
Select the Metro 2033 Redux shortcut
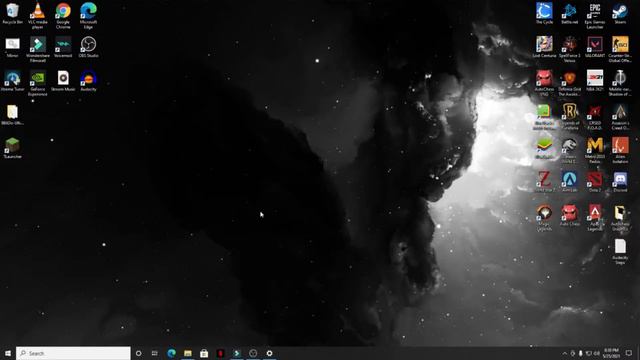[x=595, y=151]
